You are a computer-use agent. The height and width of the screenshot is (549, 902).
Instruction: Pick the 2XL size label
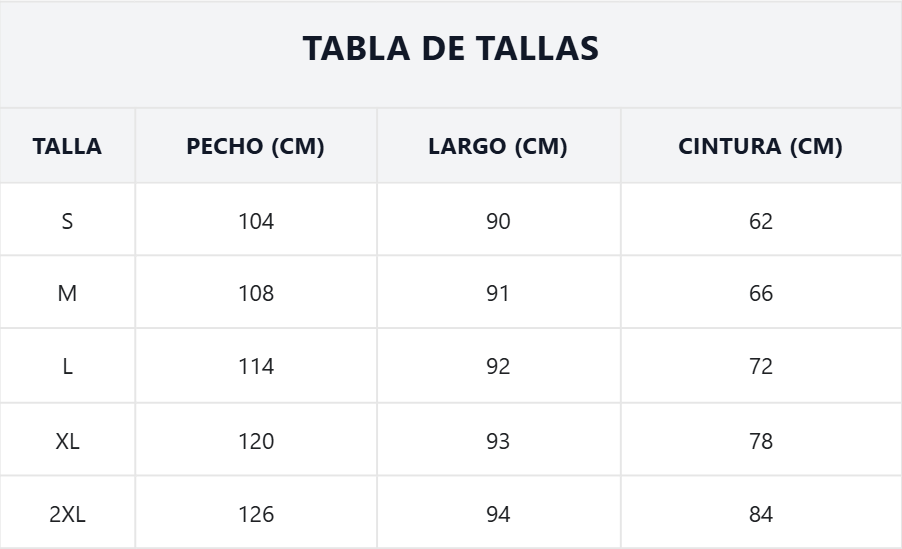pyautogui.click(x=67, y=515)
